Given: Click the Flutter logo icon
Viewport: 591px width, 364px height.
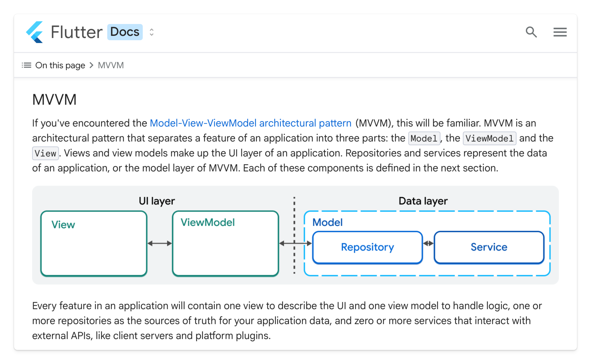Looking at the screenshot, I should [35, 32].
